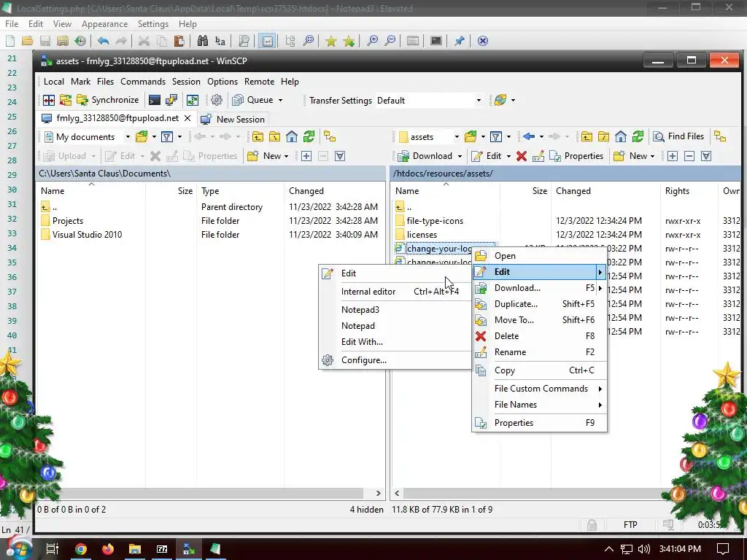This screenshot has width=747, height=560.
Task: Click the Synchronize button in WinSCP toolbar
Action: point(108,100)
